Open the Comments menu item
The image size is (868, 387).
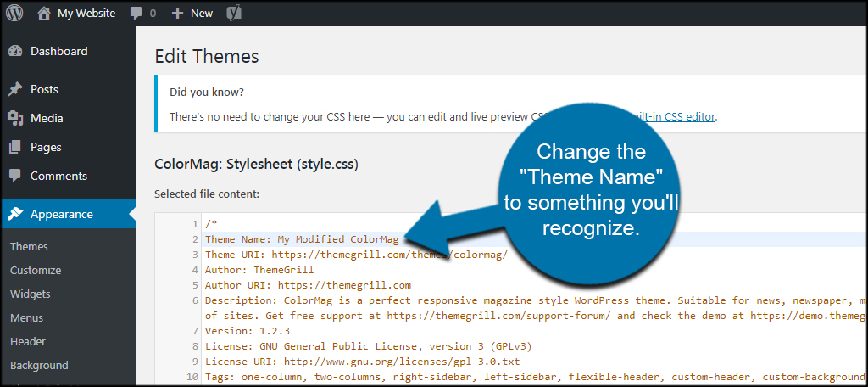tap(58, 176)
